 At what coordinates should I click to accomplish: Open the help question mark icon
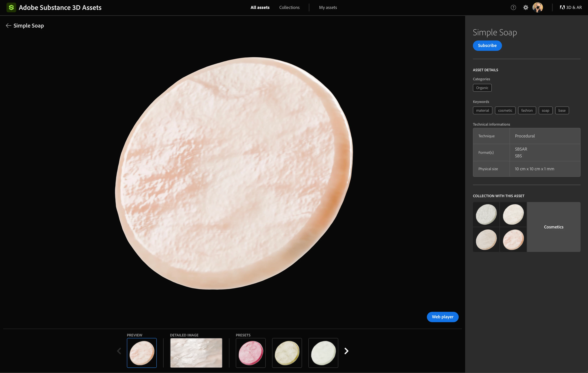513,8
